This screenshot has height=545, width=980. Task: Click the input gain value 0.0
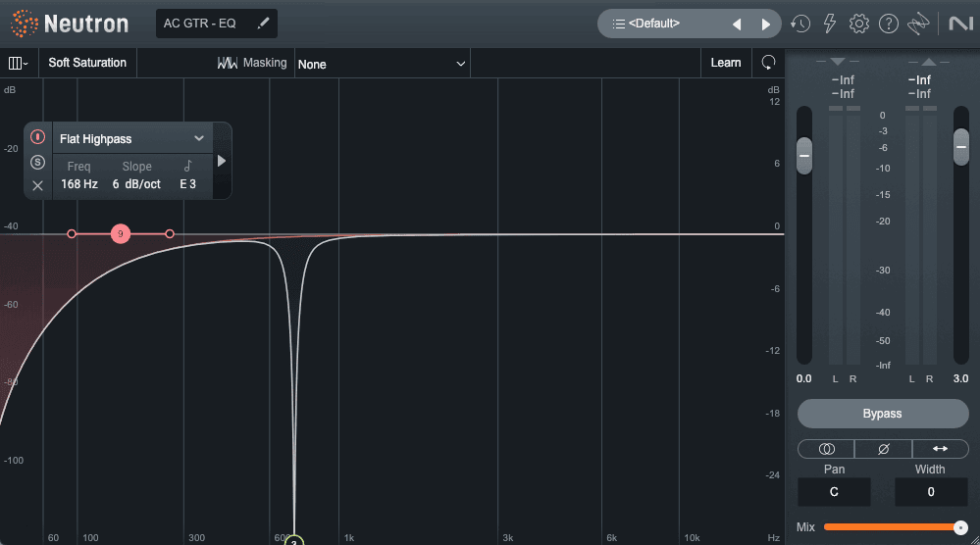pyautogui.click(x=803, y=378)
